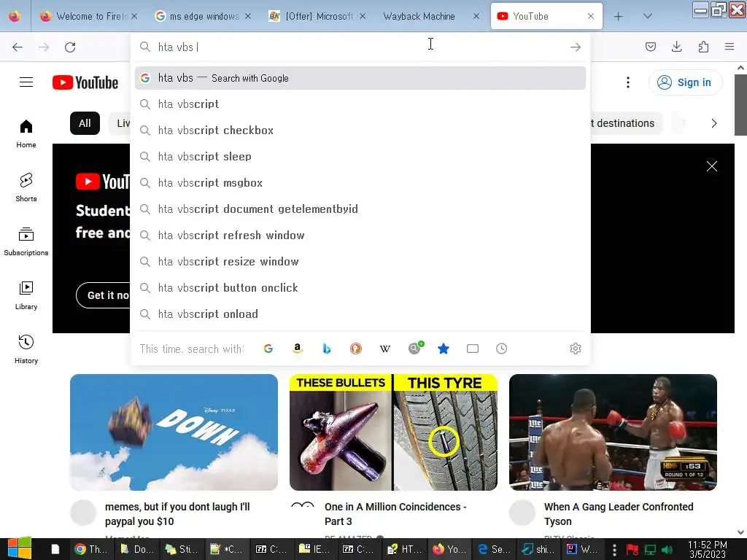
Task: Choose suggestion hta vbscript msgbox
Action: point(360,182)
